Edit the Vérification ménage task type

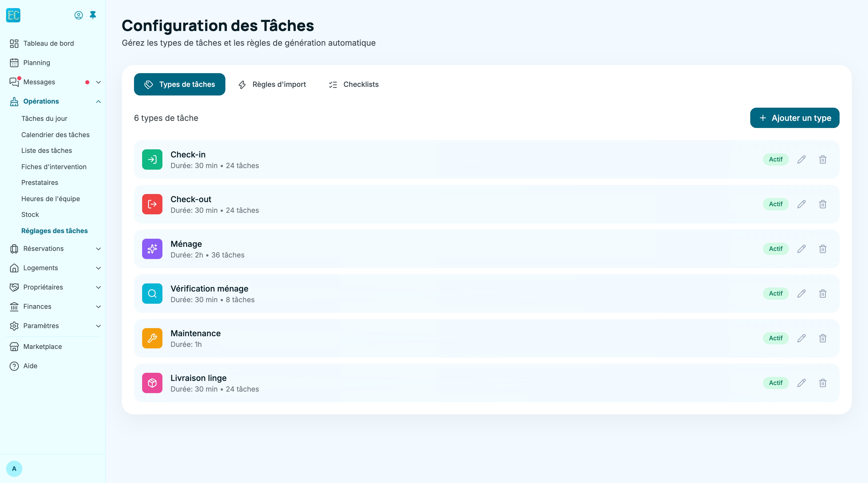pos(801,294)
